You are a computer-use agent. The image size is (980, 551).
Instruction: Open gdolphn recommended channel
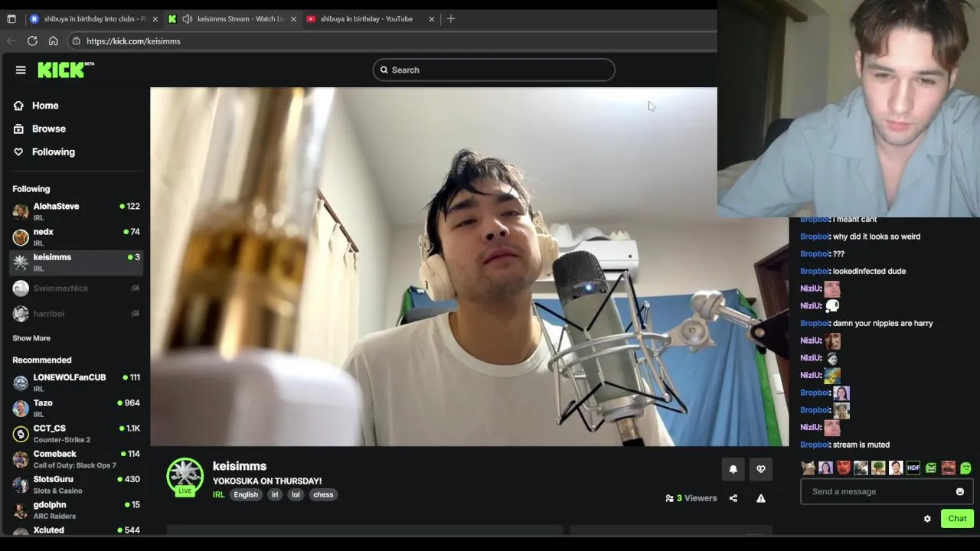point(76,510)
